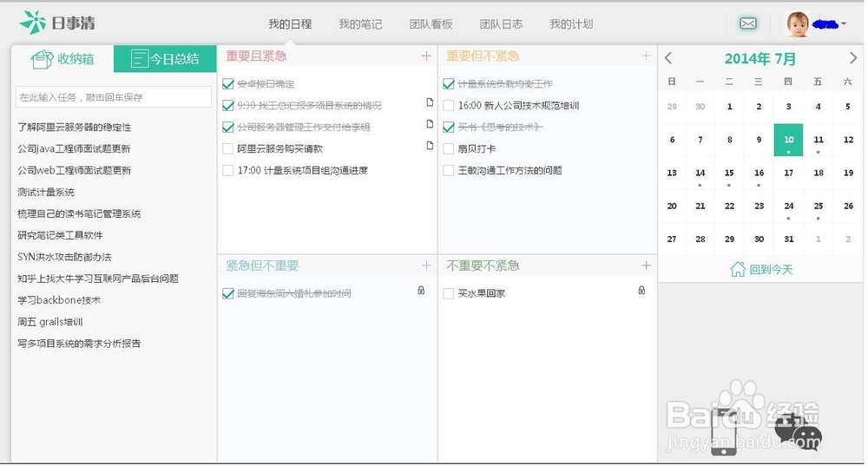Image resolution: width=868 pixels, height=472 pixels.
Task: Click lock icon beside 买水果回家
Action: coord(641,291)
